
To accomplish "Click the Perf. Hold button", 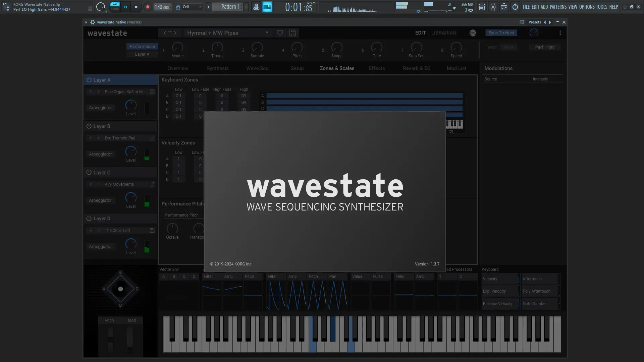I will pyautogui.click(x=544, y=47).
